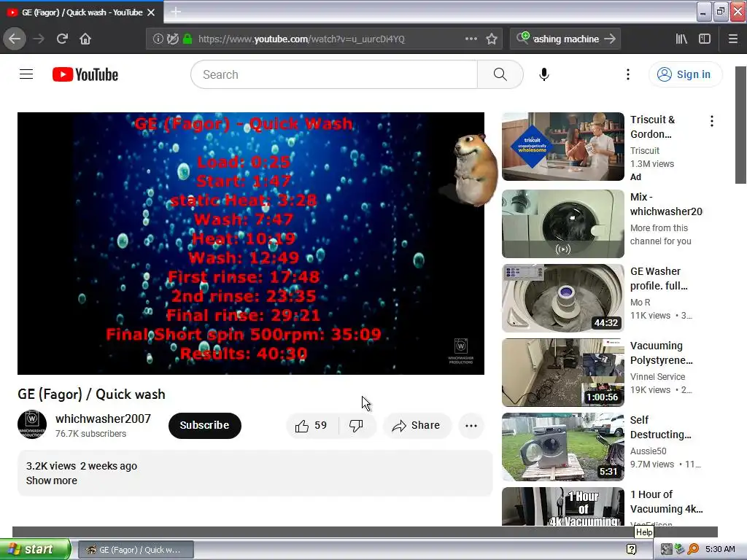This screenshot has height=560, width=747.
Task: Open YouTube settings three-dot menu
Action: tap(628, 74)
